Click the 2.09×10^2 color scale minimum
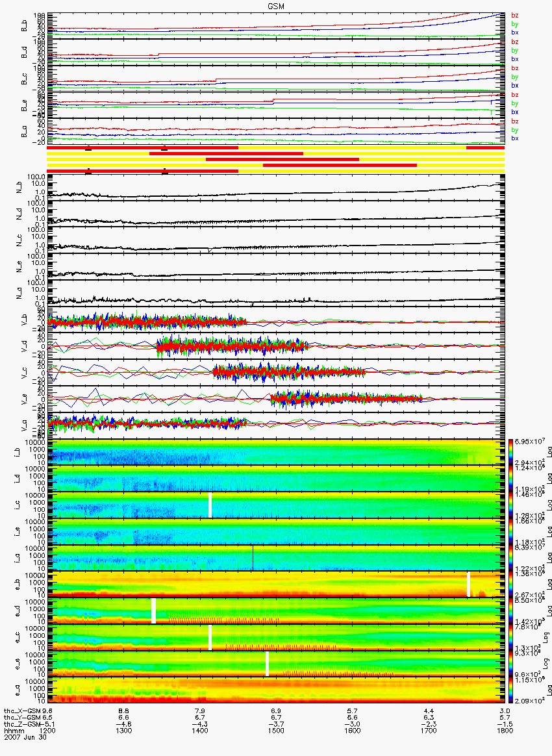 [x=529, y=700]
